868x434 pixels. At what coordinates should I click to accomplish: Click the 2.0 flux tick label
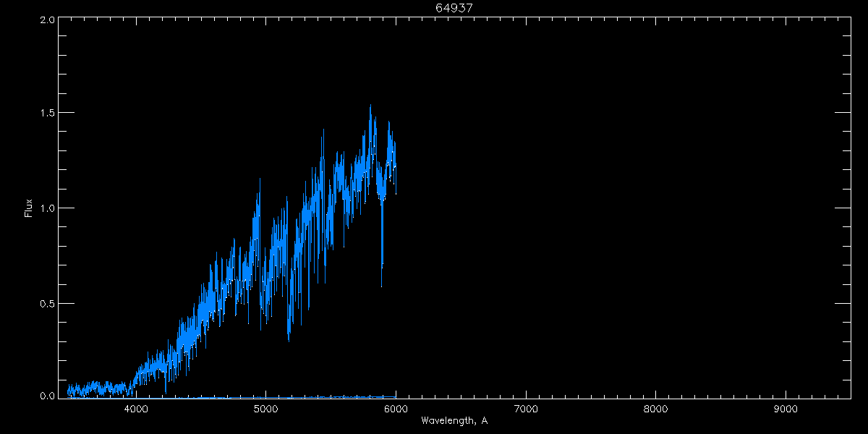click(x=48, y=20)
